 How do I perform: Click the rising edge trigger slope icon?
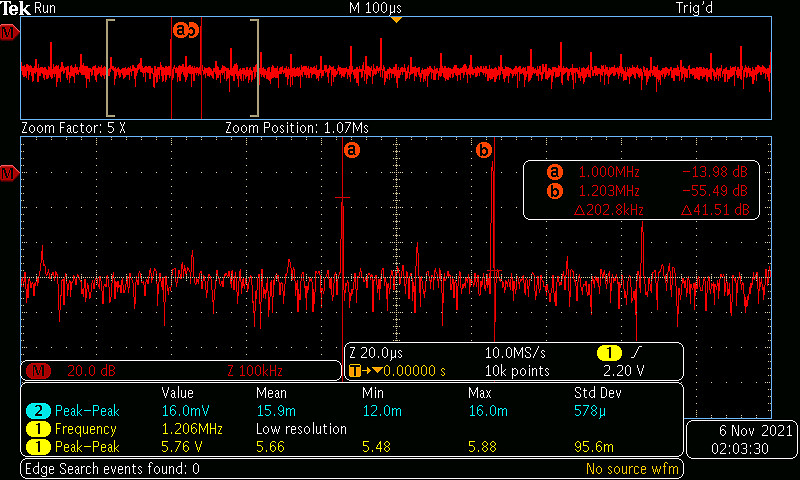click(x=637, y=352)
